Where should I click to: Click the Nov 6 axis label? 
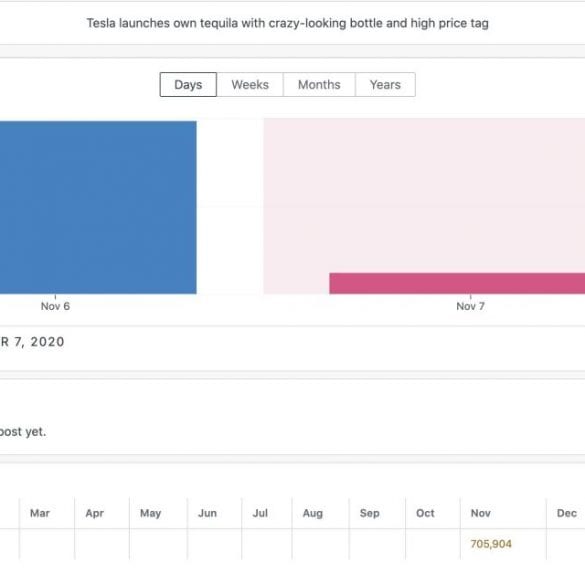tap(55, 306)
